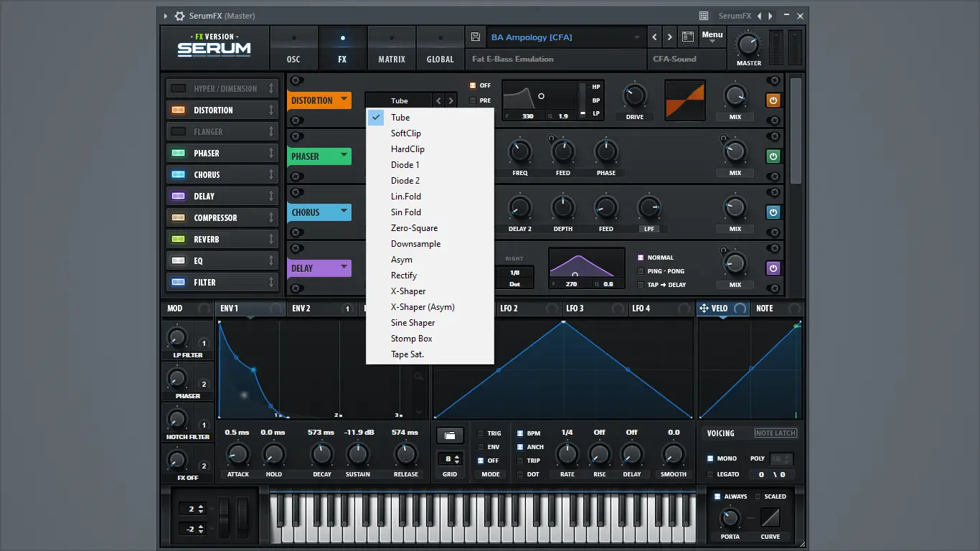Click the MASTER volume knob
Screen dimensions: 980x551
point(748,45)
